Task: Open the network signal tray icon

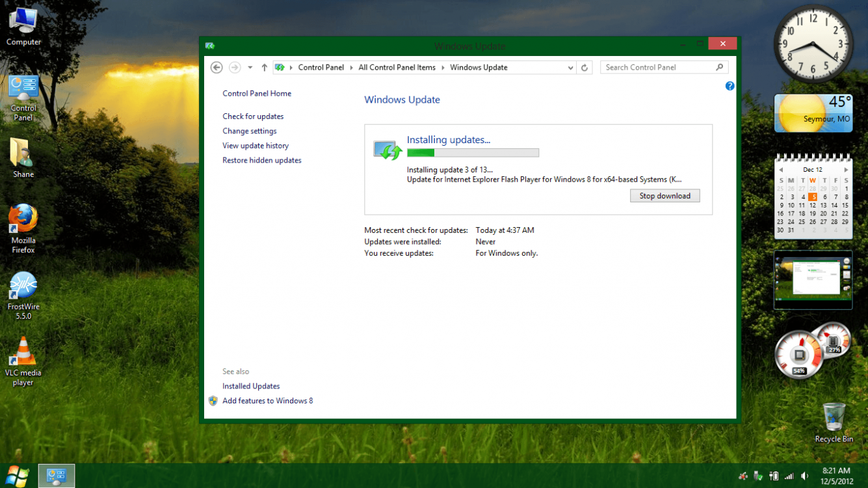Action: [789, 476]
